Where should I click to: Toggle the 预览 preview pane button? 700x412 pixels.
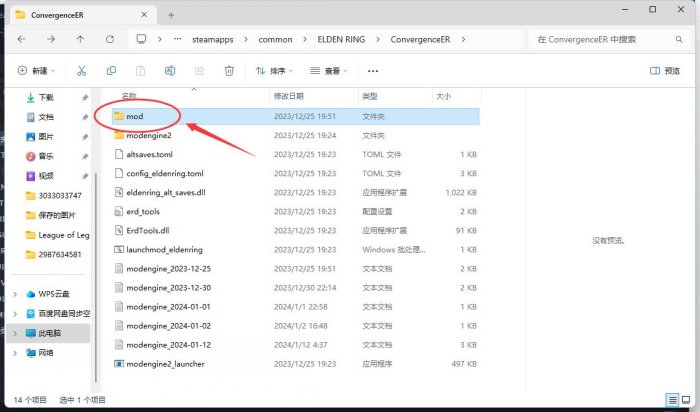click(665, 71)
